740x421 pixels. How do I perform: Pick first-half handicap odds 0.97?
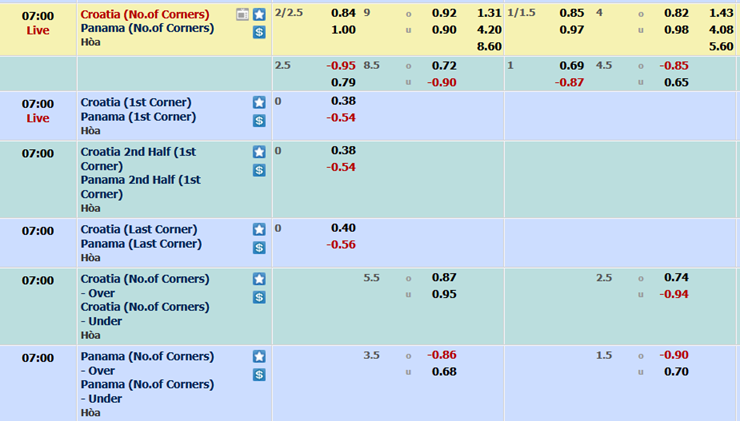tap(572, 30)
